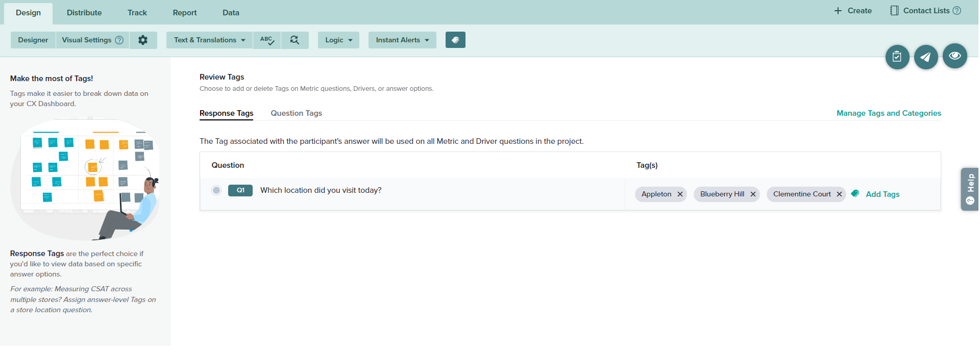This screenshot has width=980, height=353.
Task: Click the Visual Settings help icon
Action: 119,40
